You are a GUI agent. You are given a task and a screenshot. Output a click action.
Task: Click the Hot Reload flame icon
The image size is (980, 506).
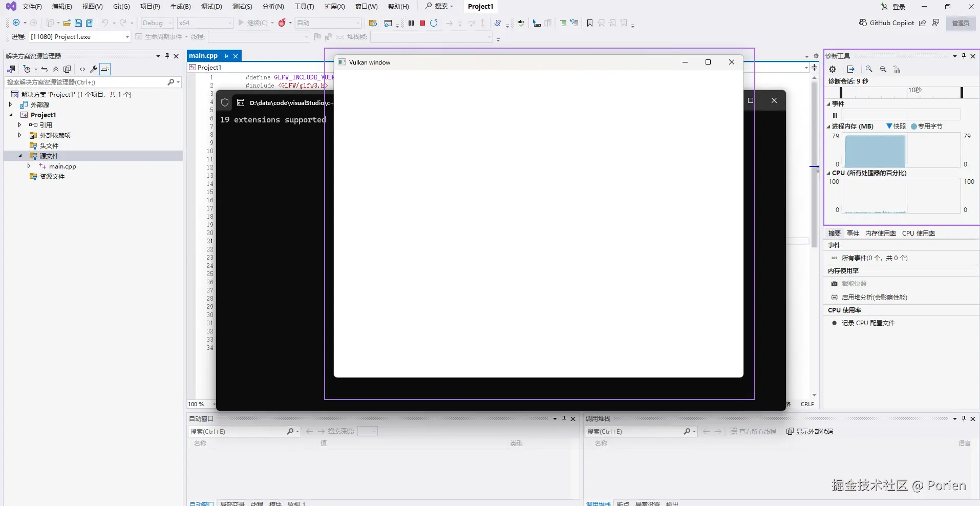(282, 23)
